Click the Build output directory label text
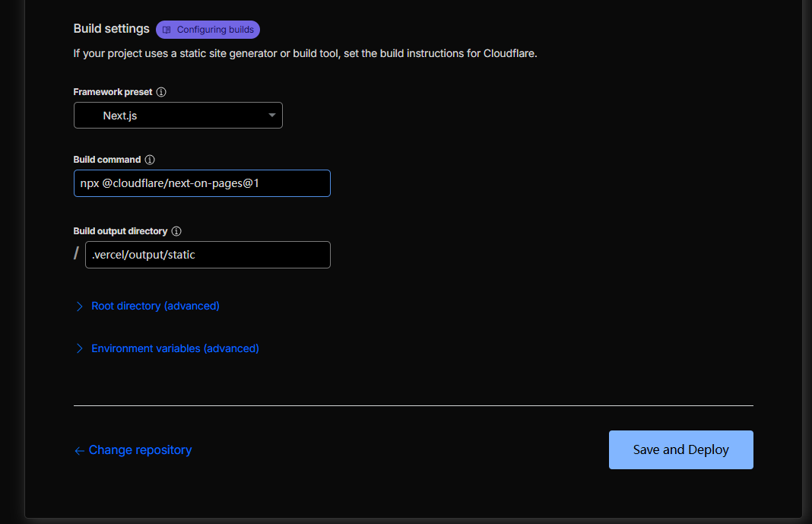 click(120, 231)
